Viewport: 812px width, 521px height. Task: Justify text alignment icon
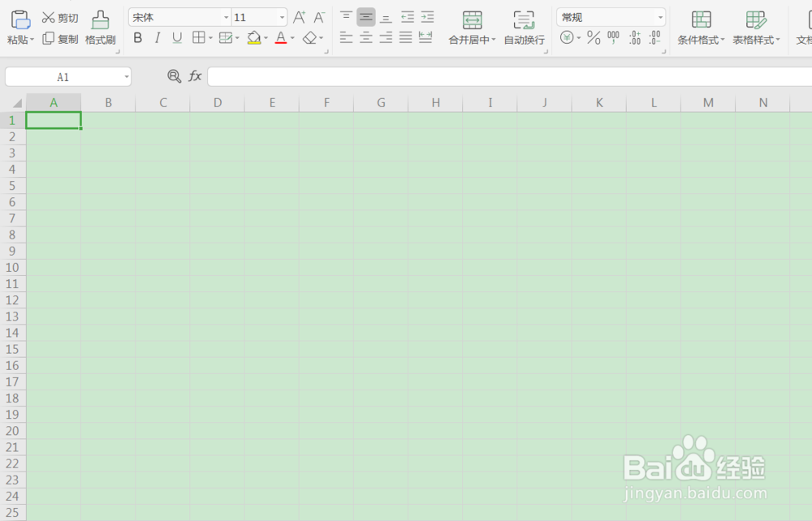[405, 37]
